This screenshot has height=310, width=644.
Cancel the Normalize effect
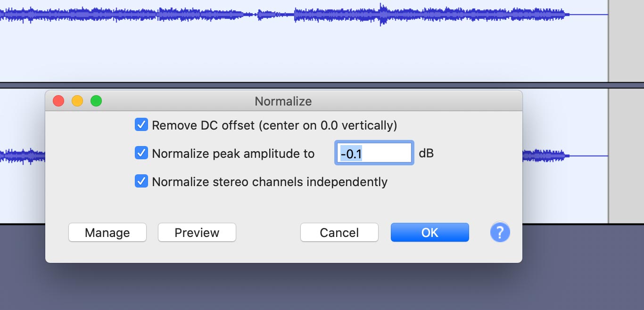[339, 232]
